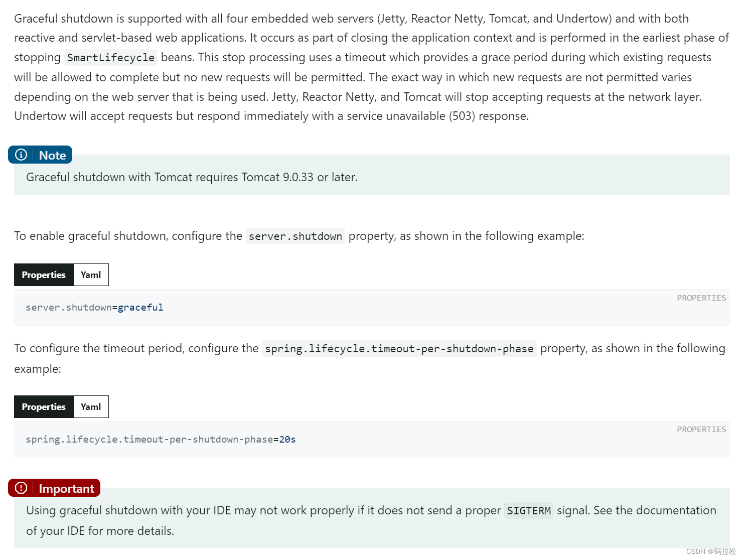Click the value '20s' in code block
Image resolution: width=744 pixels, height=560 pixels.
click(287, 440)
